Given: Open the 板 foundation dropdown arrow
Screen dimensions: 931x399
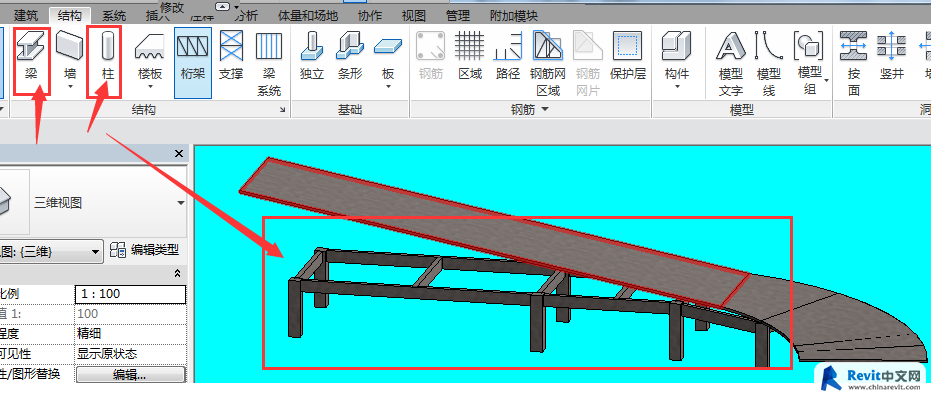Looking at the screenshot, I should pos(388,87).
